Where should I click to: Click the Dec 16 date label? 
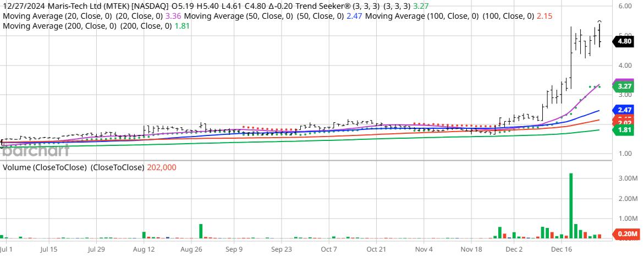coord(562,249)
